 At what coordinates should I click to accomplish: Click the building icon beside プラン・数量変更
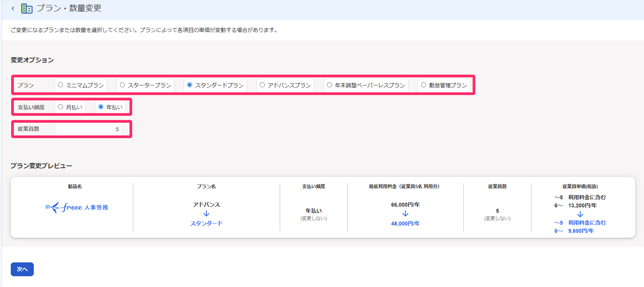click(x=27, y=8)
